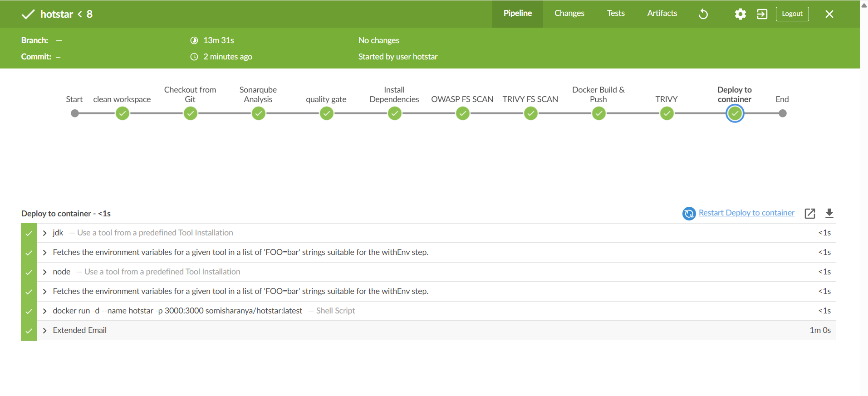Click the rerun pipeline icon in header
This screenshot has width=868, height=396.
coord(703,14)
